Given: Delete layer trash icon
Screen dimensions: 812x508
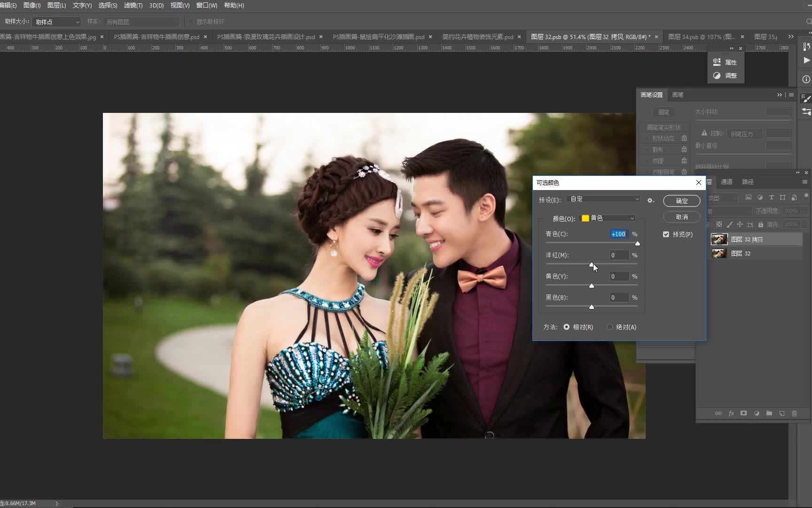Looking at the screenshot, I should point(795,413).
